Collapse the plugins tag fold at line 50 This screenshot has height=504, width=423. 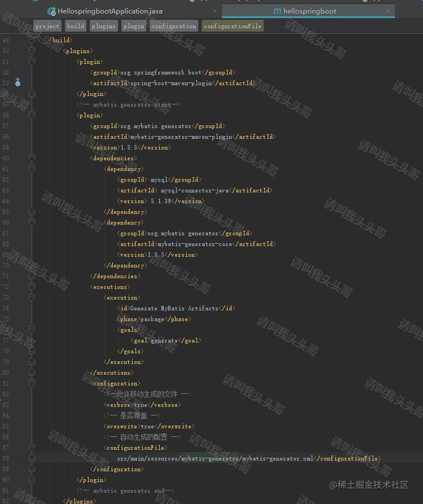32,50
